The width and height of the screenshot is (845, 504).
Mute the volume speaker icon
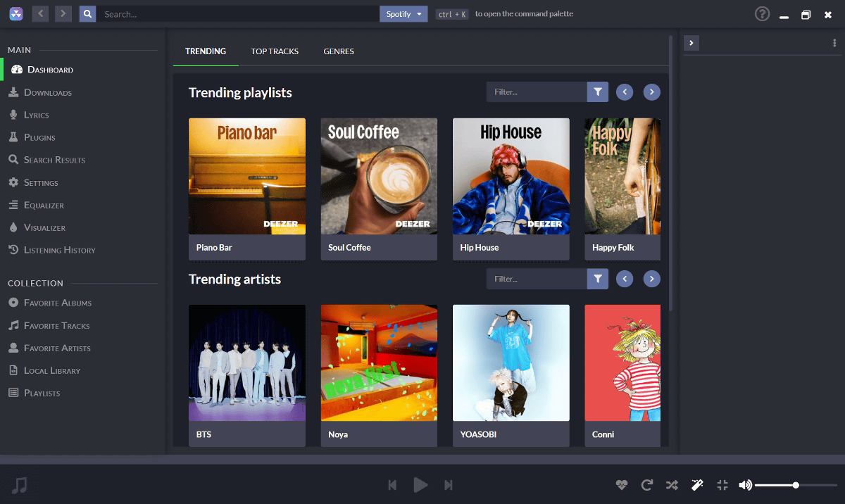pyautogui.click(x=745, y=485)
